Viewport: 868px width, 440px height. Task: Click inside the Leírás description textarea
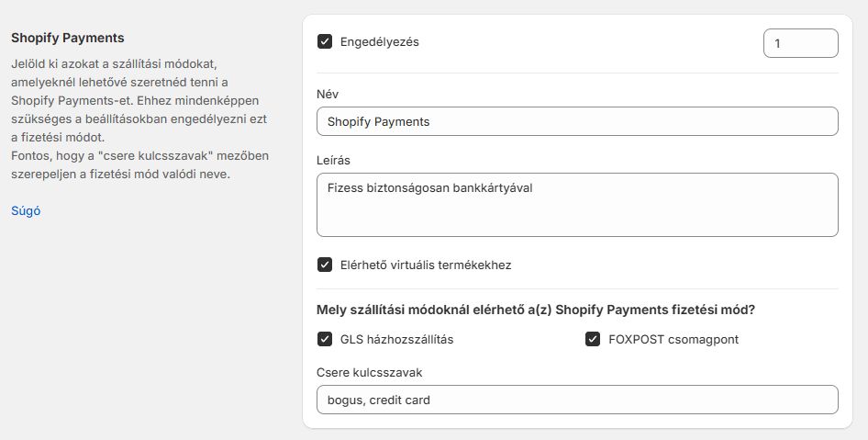(x=576, y=205)
